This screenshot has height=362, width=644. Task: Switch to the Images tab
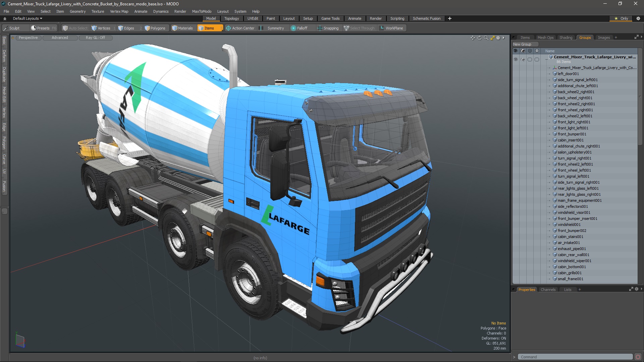604,38
